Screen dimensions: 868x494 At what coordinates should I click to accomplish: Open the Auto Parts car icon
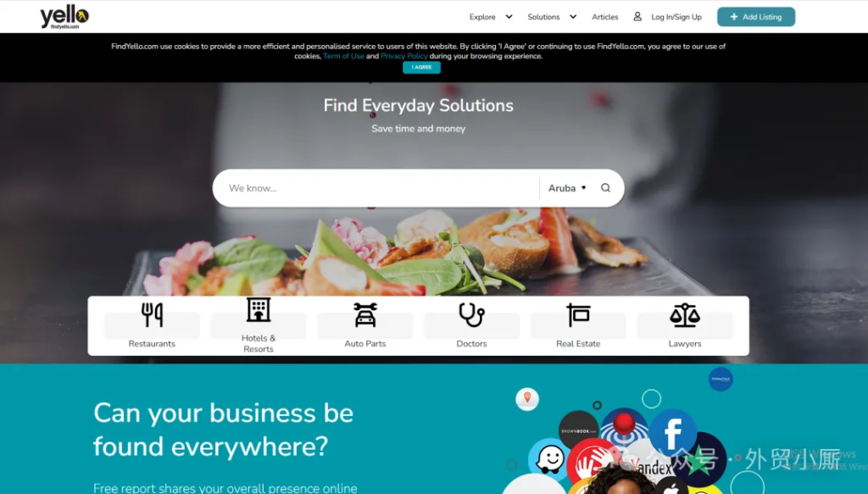point(365,314)
